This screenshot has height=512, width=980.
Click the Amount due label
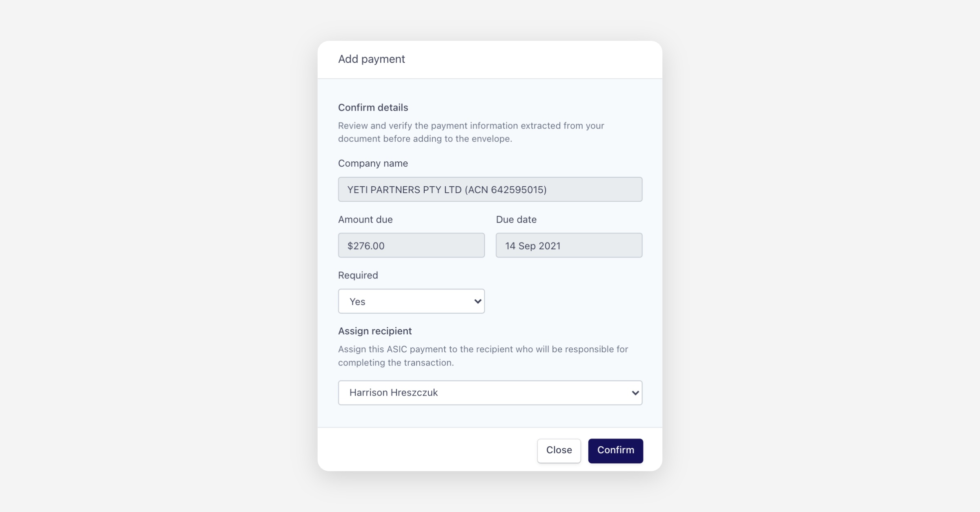(x=365, y=220)
